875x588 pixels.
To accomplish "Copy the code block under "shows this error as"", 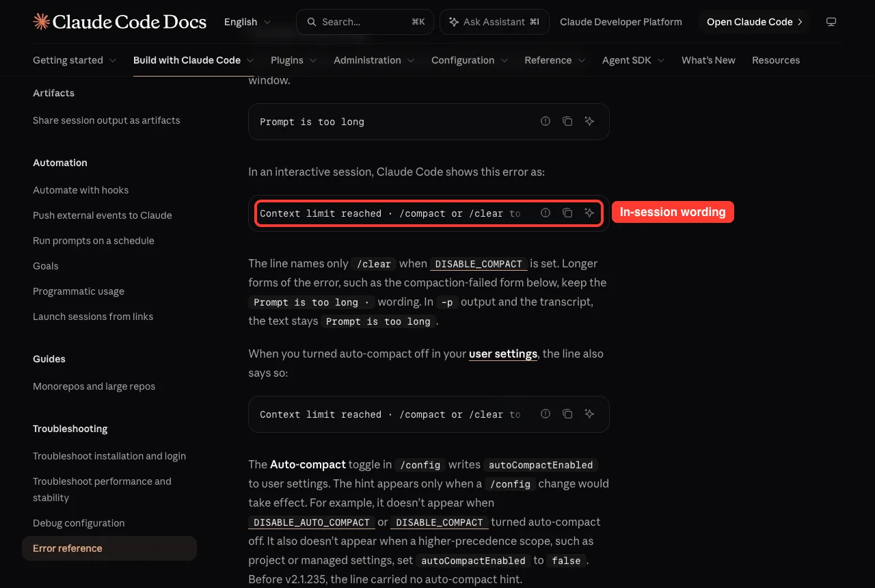I will (x=567, y=213).
